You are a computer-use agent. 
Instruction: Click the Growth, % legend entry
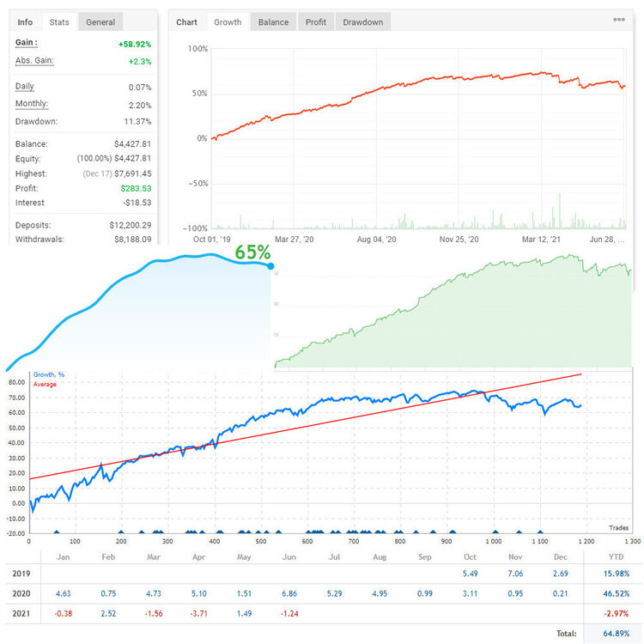(49, 374)
